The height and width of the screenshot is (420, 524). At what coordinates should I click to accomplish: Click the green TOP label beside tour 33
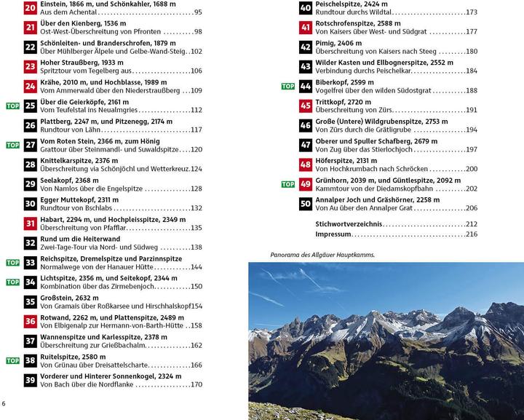pos(13,263)
